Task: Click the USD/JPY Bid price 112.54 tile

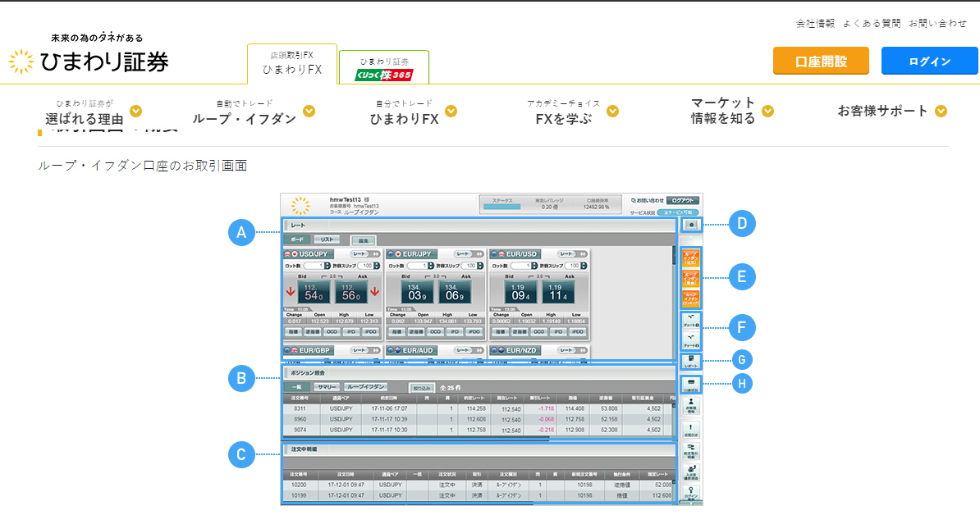Action: pos(314,292)
